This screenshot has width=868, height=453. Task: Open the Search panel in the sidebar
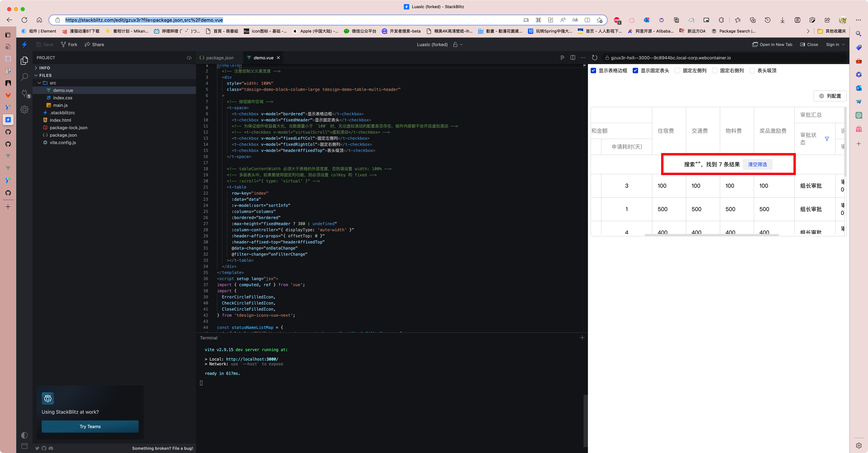tap(24, 77)
